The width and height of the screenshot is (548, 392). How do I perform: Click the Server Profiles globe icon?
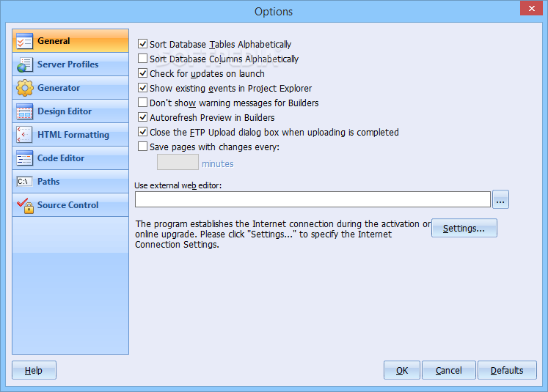(25, 64)
